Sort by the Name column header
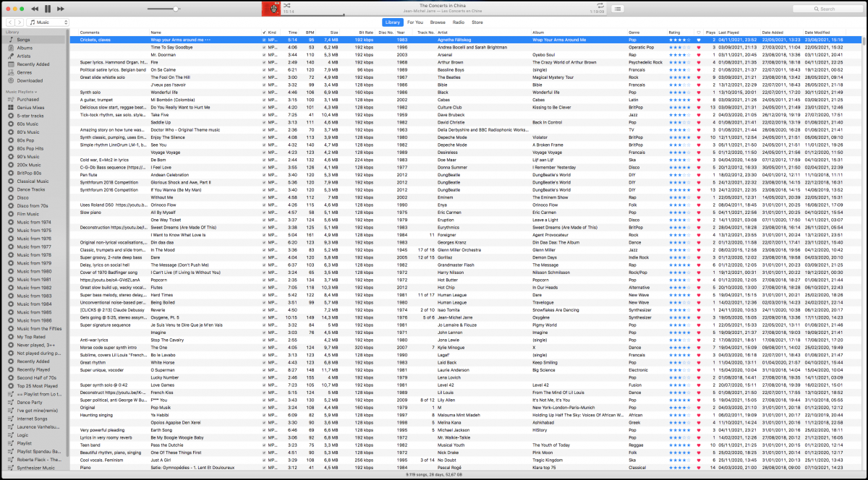The width and height of the screenshot is (868, 480). pyautogui.click(x=205, y=33)
